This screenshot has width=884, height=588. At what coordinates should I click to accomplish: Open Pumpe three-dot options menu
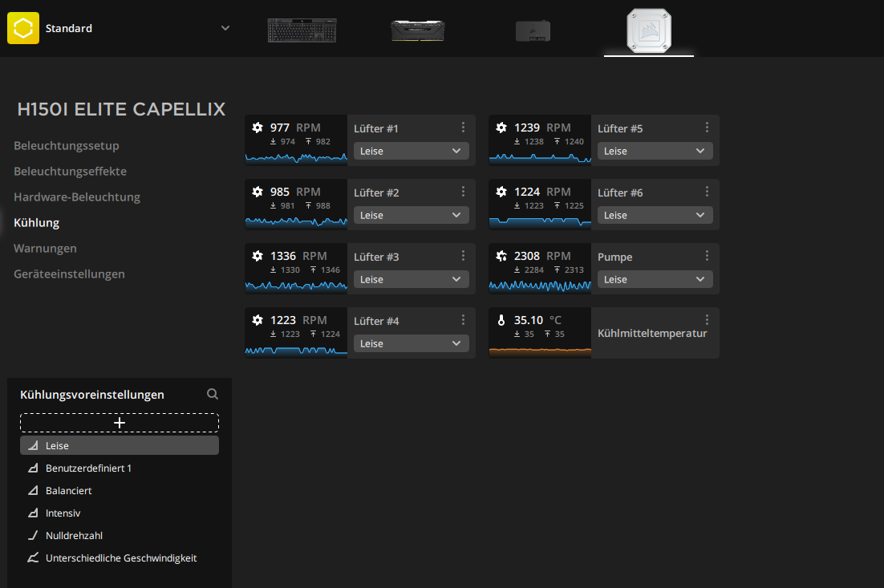[x=707, y=256]
